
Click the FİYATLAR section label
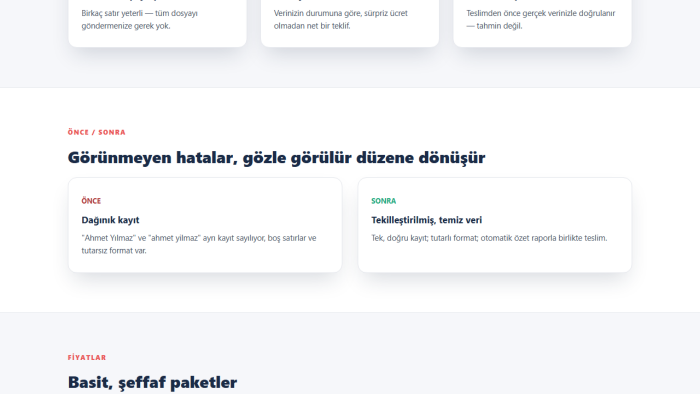(87, 357)
